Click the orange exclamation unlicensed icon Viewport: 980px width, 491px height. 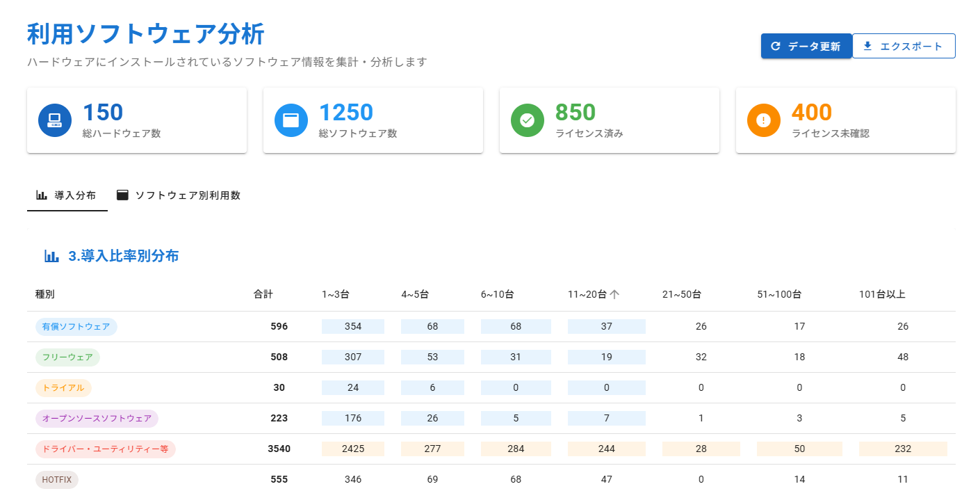[764, 120]
